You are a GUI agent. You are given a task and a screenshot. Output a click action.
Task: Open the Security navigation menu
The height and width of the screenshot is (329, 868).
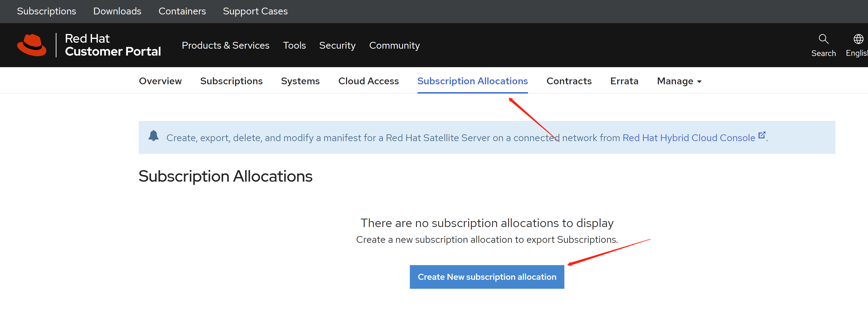(x=337, y=45)
